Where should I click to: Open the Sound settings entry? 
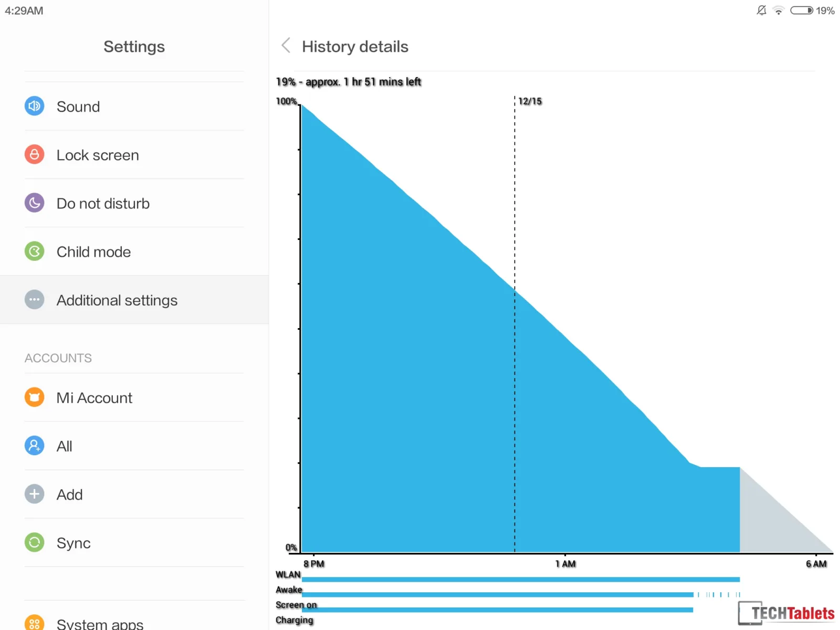(x=134, y=106)
